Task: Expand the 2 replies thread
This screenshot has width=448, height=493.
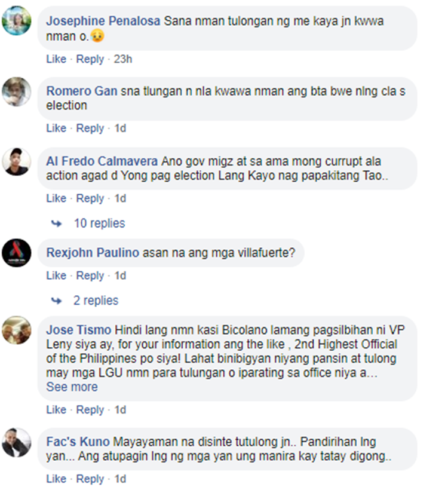Action: pyautogui.click(x=96, y=301)
